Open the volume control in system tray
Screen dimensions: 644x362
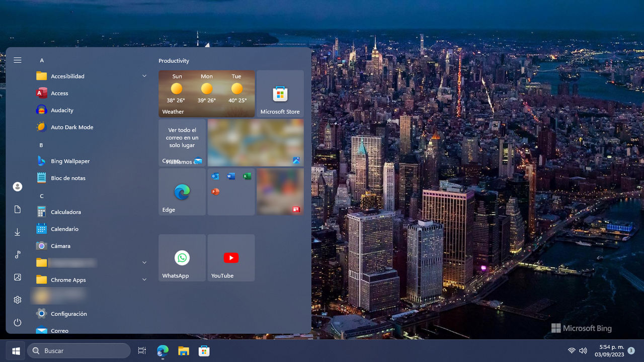pyautogui.click(x=583, y=351)
